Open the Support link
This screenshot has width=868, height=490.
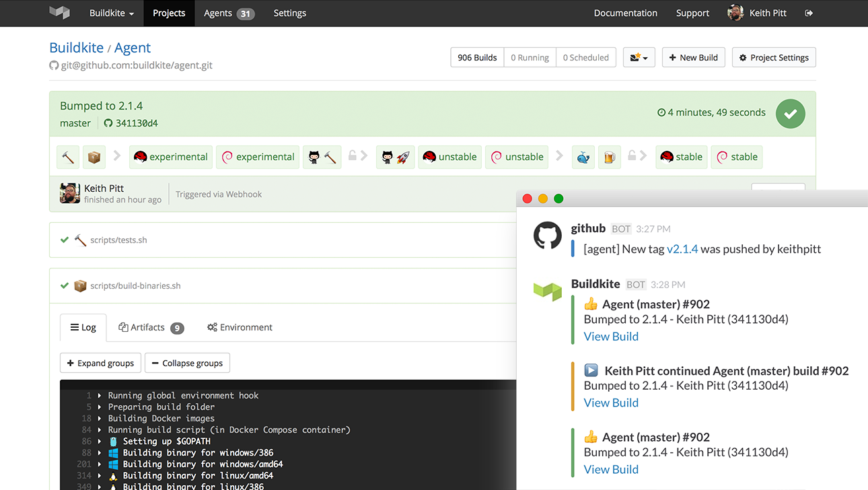pos(692,13)
